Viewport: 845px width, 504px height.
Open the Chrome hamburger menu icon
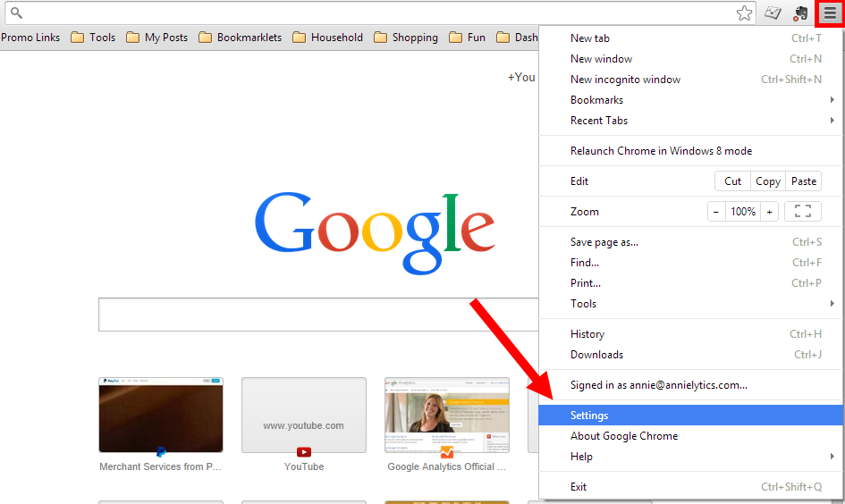click(x=830, y=13)
